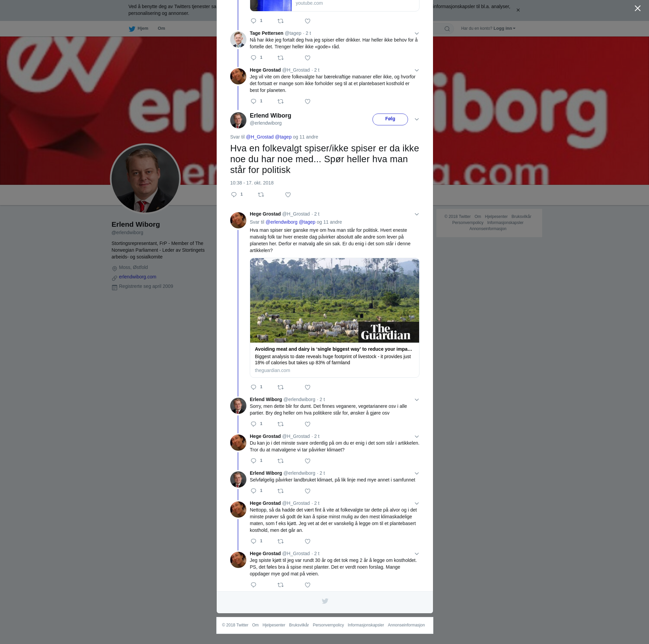Like Tage Pettersen's tweet

coord(308,58)
